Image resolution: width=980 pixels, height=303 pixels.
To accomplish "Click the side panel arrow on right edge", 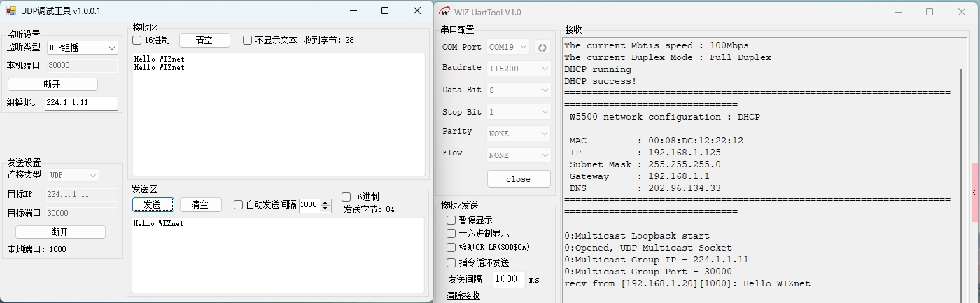I will click(x=974, y=192).
